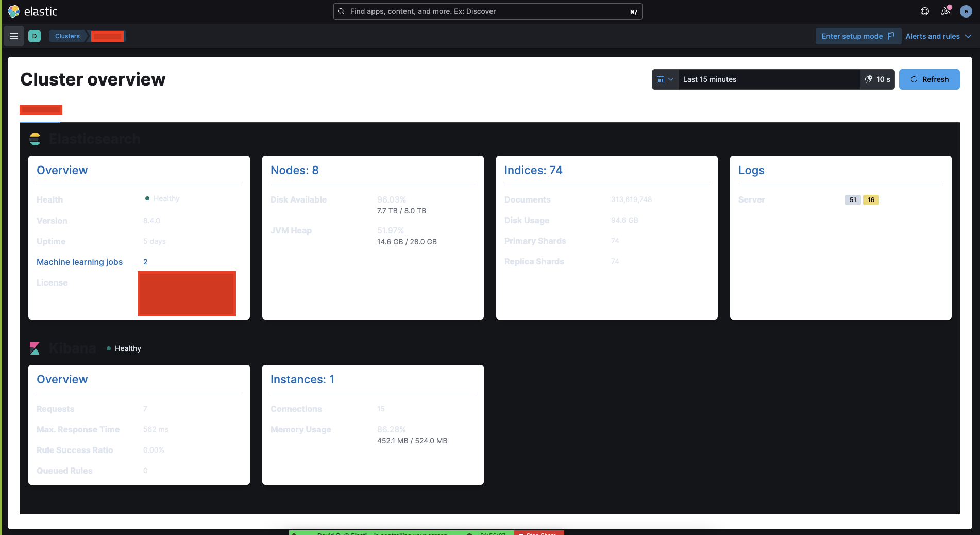Click the Kibana product icon
980x535 pixels.
point(35,348)
